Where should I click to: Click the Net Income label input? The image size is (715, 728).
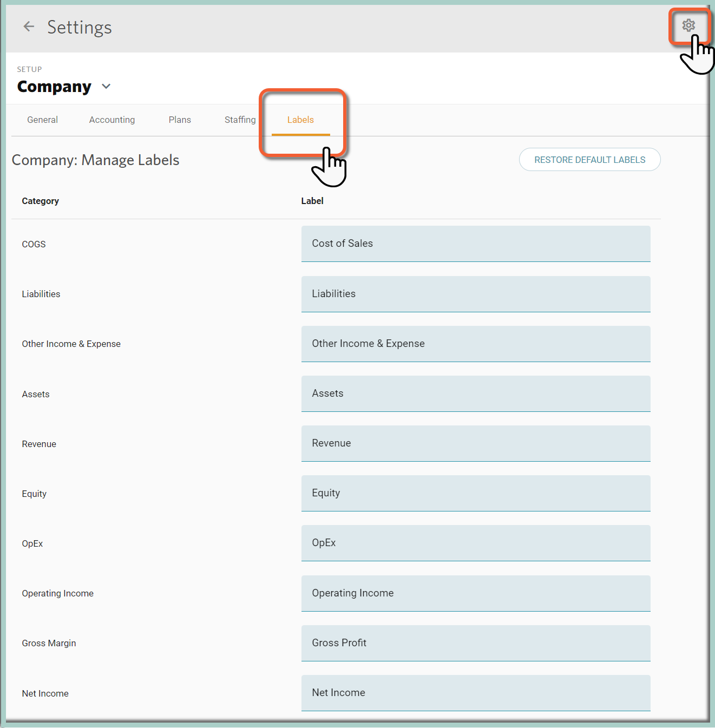click(476, 693)
